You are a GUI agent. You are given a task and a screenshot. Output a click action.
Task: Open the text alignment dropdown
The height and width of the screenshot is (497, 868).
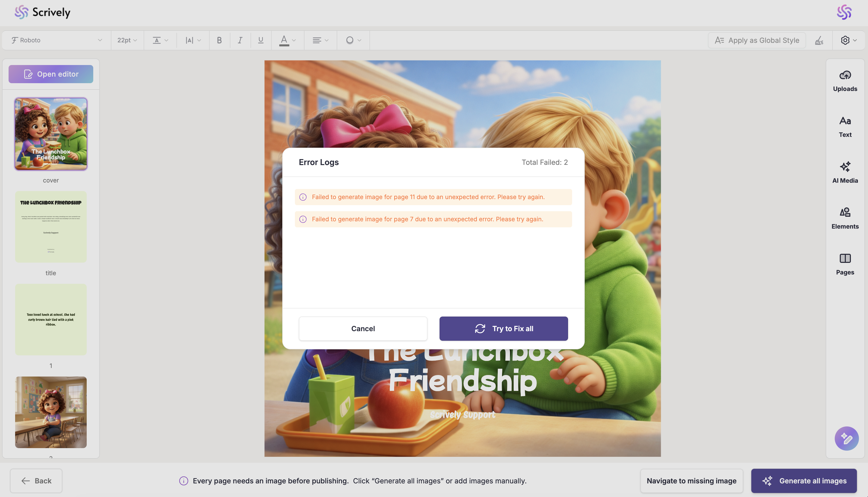(320, 40)
